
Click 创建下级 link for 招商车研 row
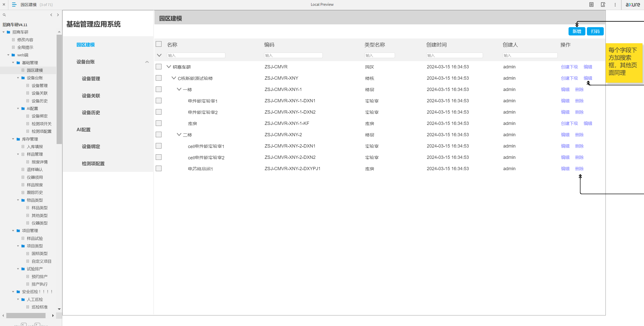coord(570,67)
